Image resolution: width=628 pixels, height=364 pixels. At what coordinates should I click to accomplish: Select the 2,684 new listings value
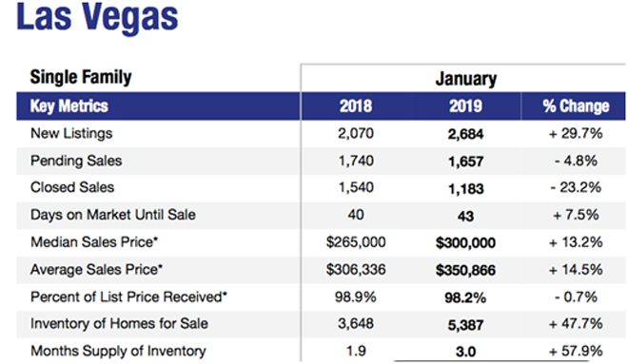coord(465,134)
